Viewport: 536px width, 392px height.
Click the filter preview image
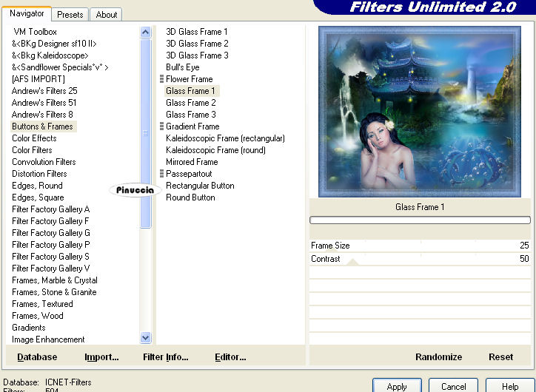[420, 112]
